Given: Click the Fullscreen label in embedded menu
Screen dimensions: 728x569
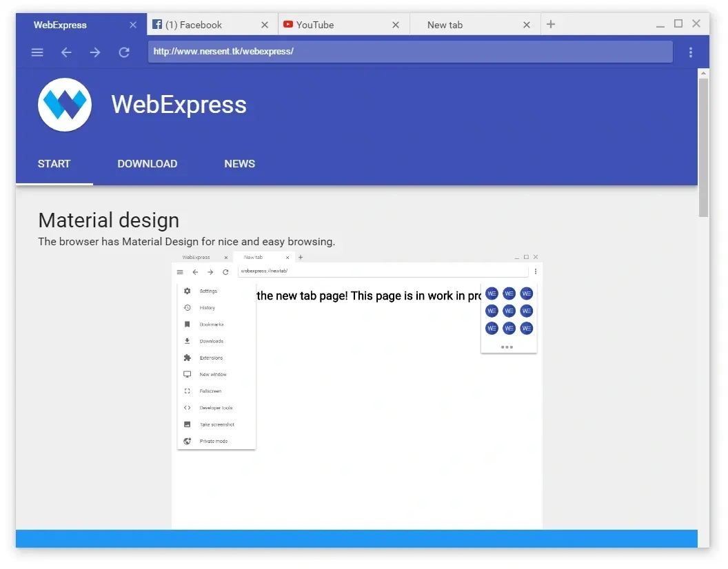Looking at the screenshot, I should (210, 391).
